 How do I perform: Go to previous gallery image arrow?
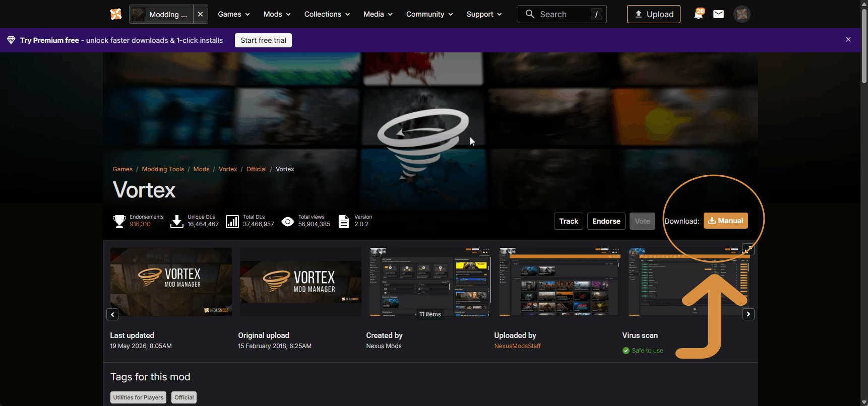coord(112,314)
